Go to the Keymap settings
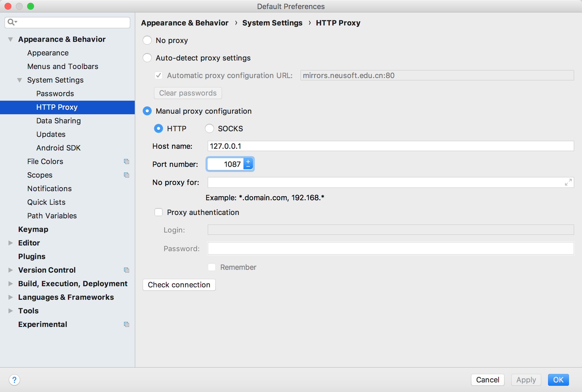This screenshot has width=582, height=392. pos(33,229)
